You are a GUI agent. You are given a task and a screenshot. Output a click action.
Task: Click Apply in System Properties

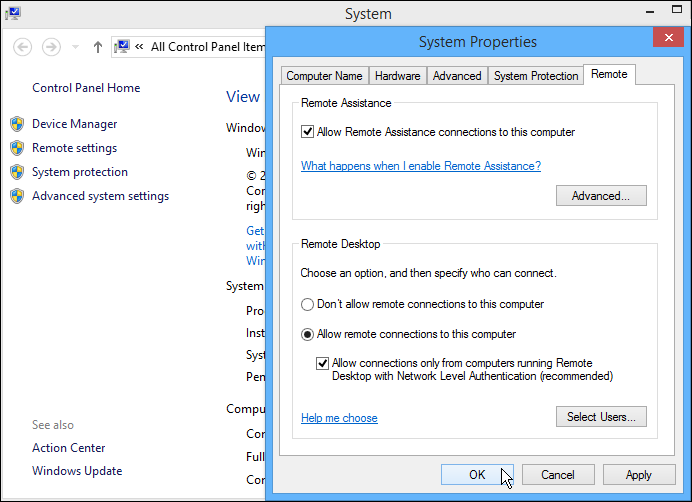coord(639,475)
